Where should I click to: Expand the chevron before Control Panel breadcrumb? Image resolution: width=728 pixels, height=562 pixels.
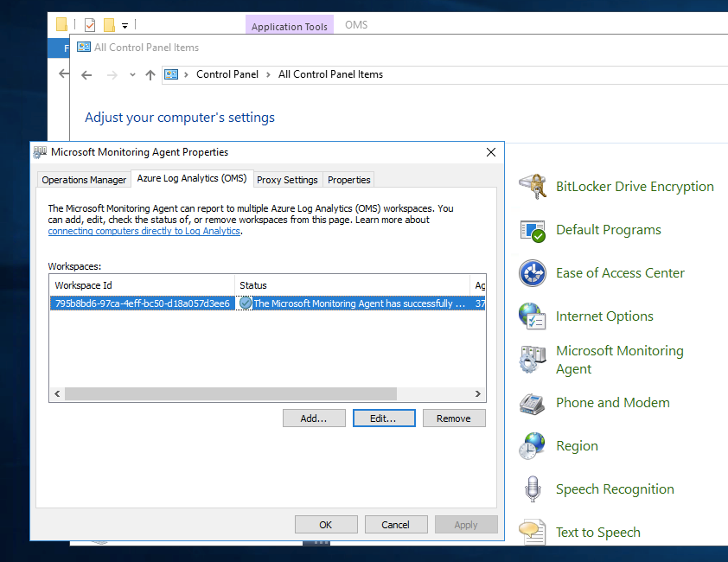click(x=186, y=74)
